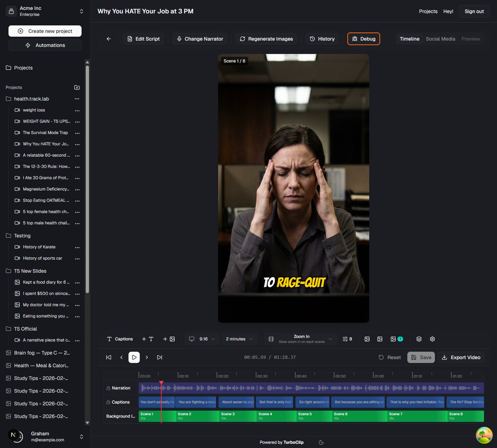Open options for 'Magnesium Deficiency' project
This screenshot has width=497, height=448.
click(x=77, y=189)
